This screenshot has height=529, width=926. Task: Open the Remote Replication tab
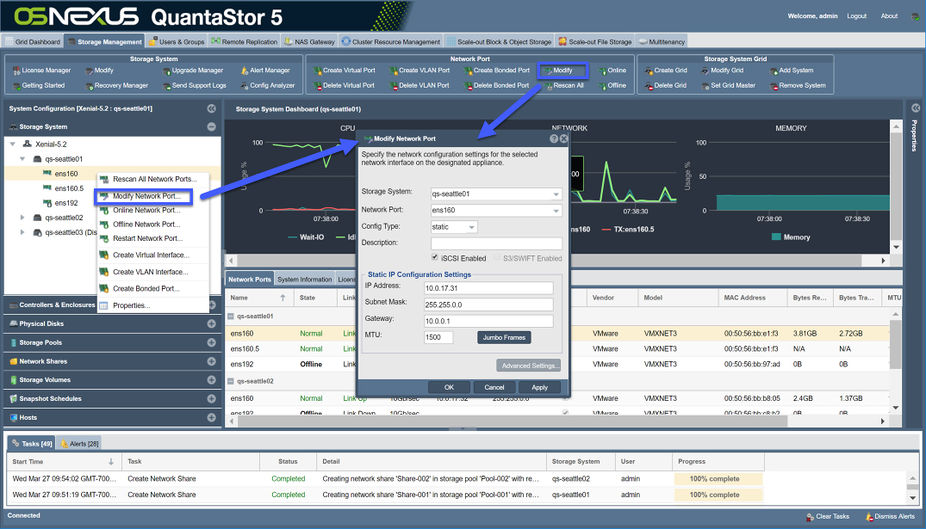[244, 42]
